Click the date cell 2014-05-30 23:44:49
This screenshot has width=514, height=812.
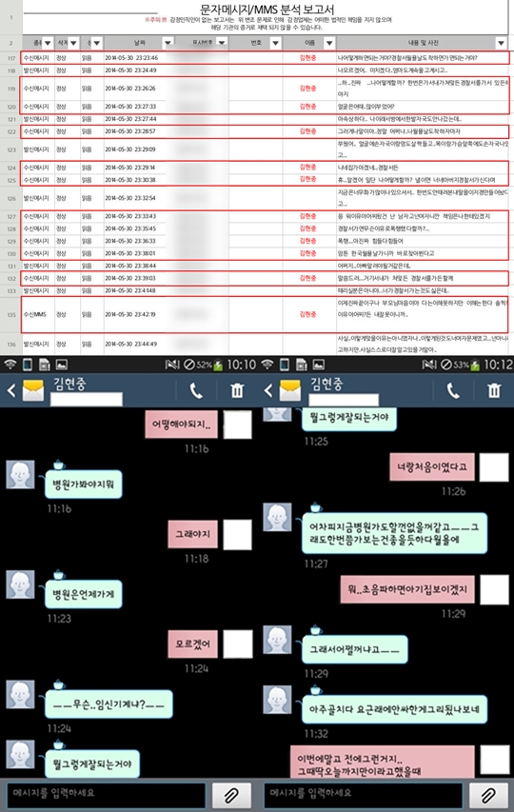coord(131,344)
